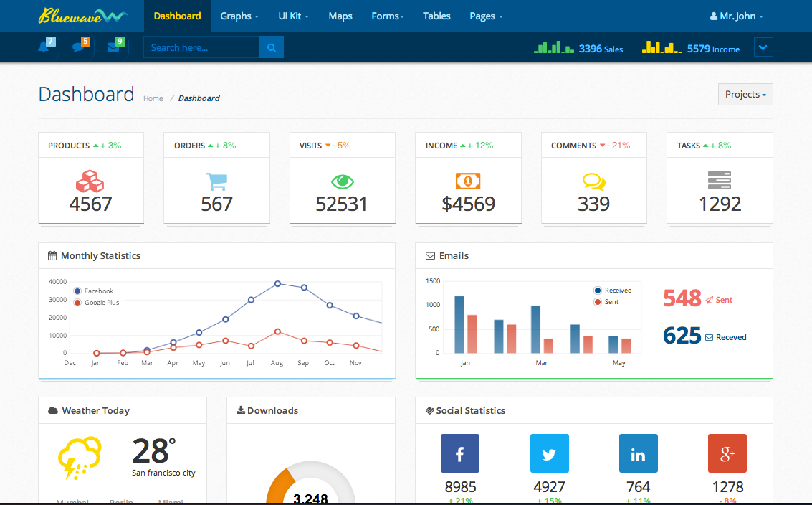Click the Twitter social icon
This screenshot has height=505, width=812.
(549, 453)
